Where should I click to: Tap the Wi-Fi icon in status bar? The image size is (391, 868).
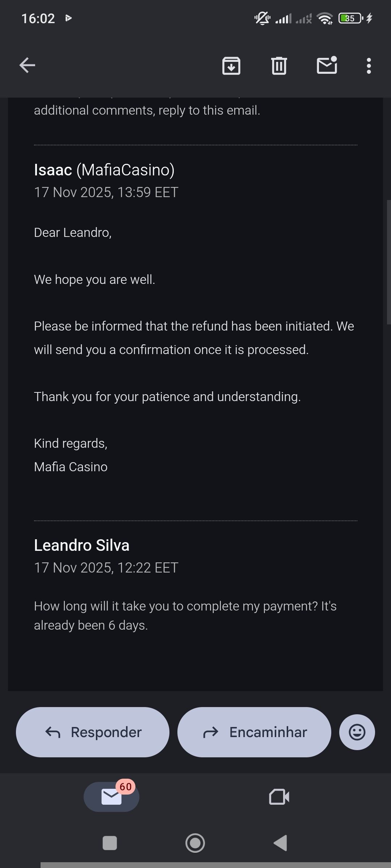tap(325, 18)
